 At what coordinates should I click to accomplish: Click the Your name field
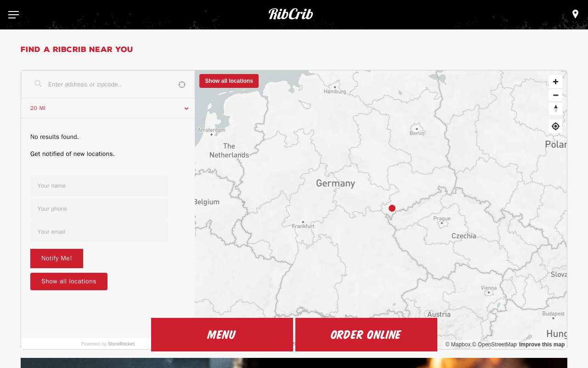99,186
